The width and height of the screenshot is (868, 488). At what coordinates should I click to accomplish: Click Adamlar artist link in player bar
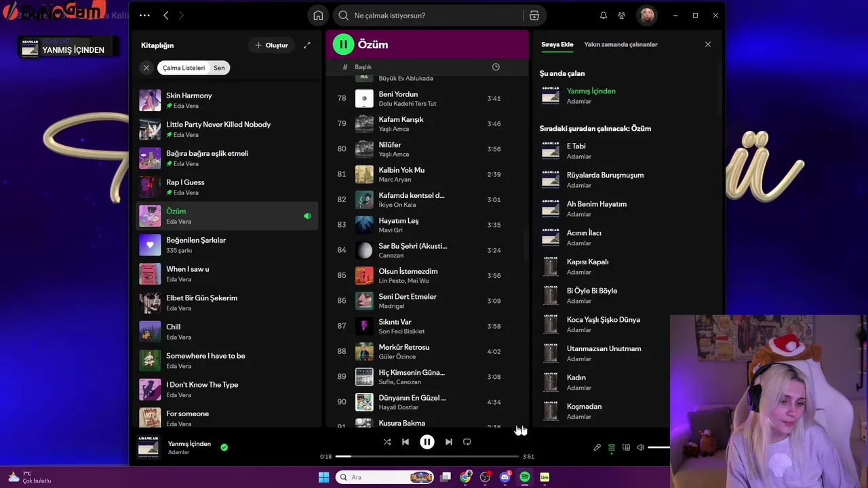(x=179, y=453)
